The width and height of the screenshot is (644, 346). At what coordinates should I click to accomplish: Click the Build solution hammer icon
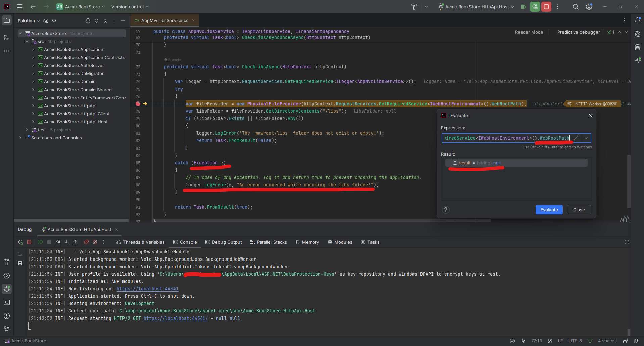[414, 7]
